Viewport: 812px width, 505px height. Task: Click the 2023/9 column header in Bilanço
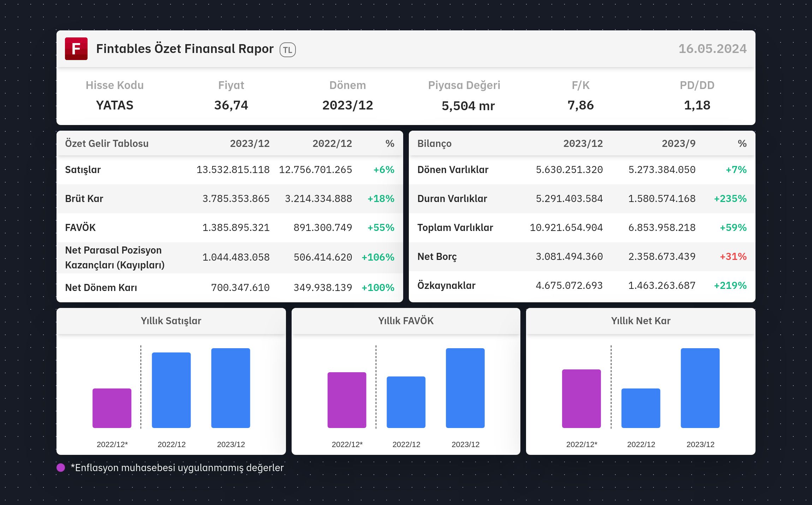[x=679, y=143]
